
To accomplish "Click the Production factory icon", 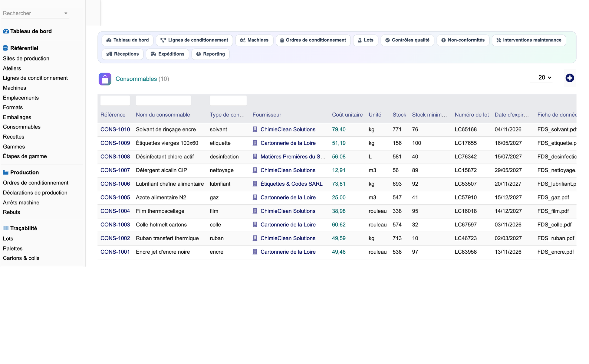I will pyautogui.click(x=6, y=172).
